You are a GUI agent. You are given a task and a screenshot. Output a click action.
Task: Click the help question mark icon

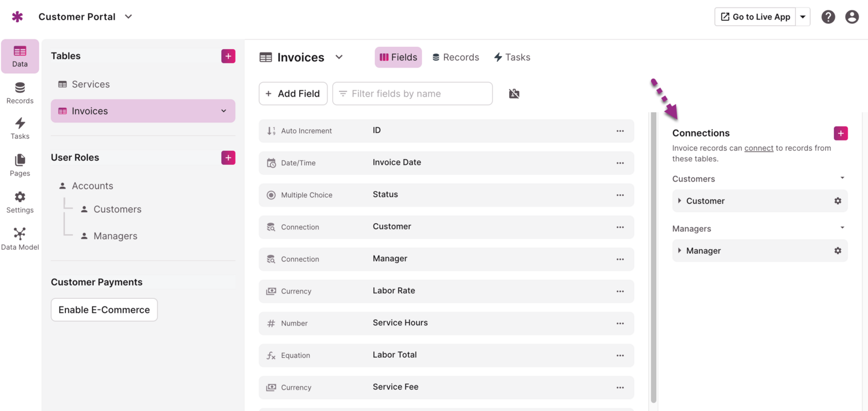(828, 17)
